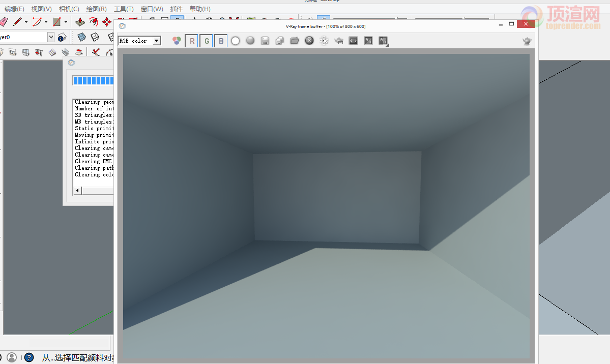Viewport: 610px width, 364px height.
Task: Expand the Rectangle tool dropdown arrow
Action: 66,22
